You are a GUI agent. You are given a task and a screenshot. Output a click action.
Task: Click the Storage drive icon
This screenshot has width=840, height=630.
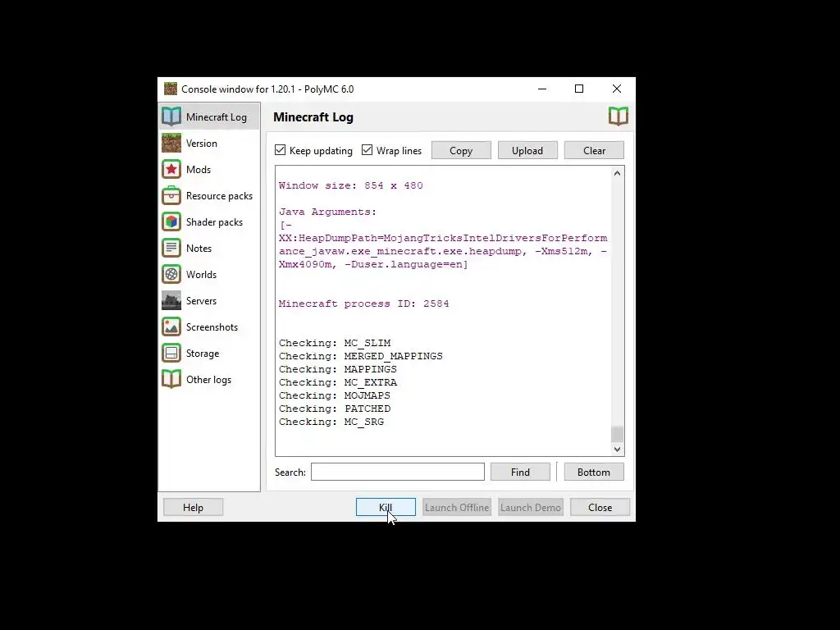tap(171, 353)
